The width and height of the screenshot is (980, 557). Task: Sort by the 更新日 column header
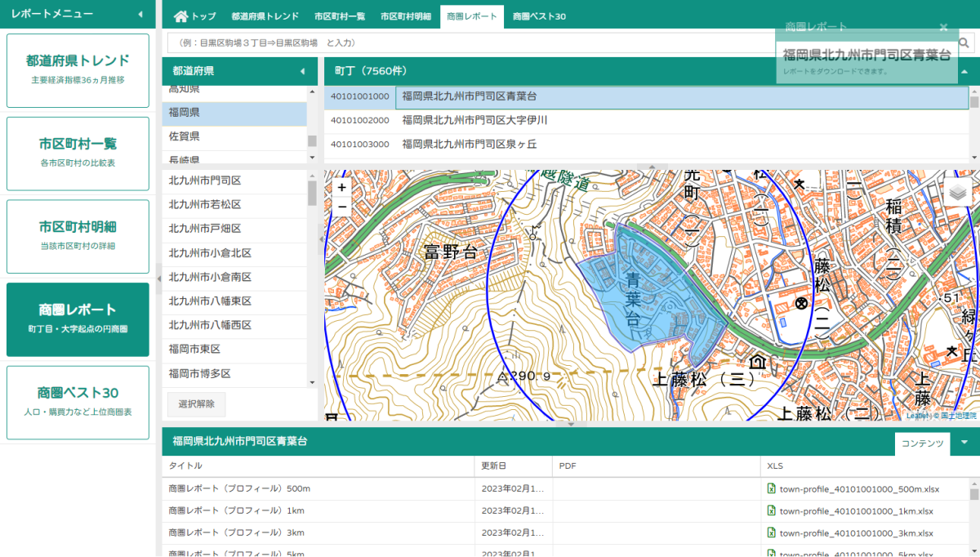(x=514, y=466)
